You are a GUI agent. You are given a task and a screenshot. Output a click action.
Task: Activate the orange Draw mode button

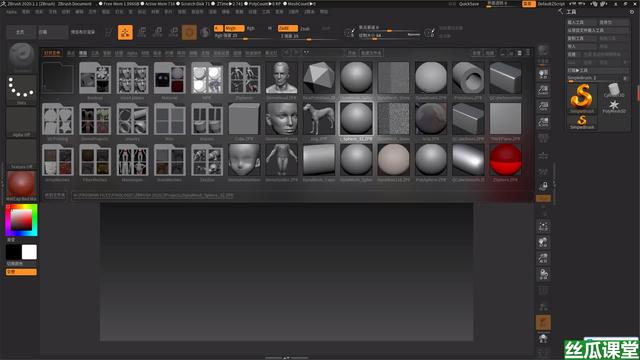coord(125,32)
